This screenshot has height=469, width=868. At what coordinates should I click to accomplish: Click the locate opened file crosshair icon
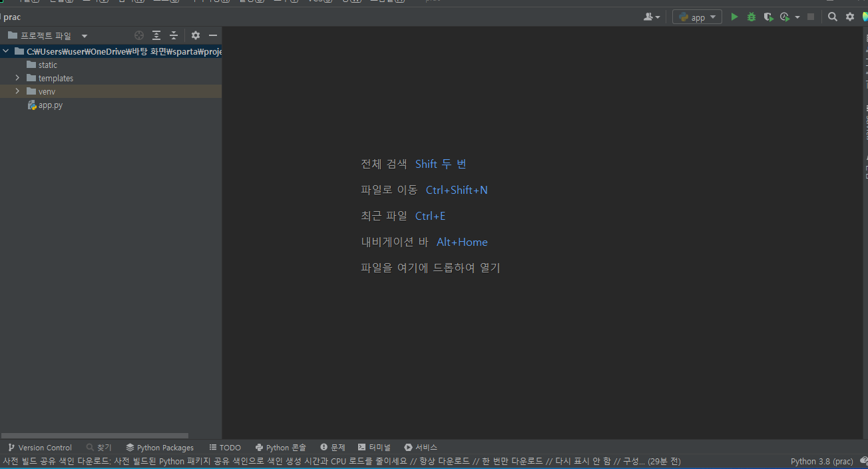point(139,35)
